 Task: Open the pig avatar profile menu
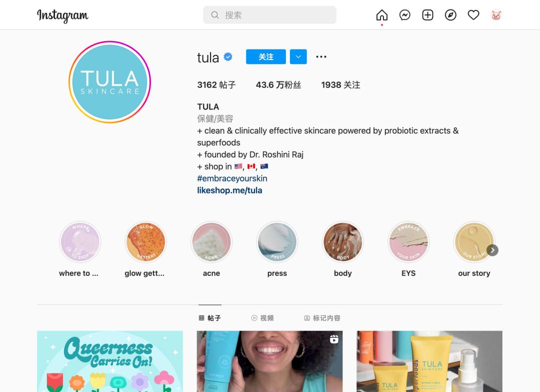496,15
